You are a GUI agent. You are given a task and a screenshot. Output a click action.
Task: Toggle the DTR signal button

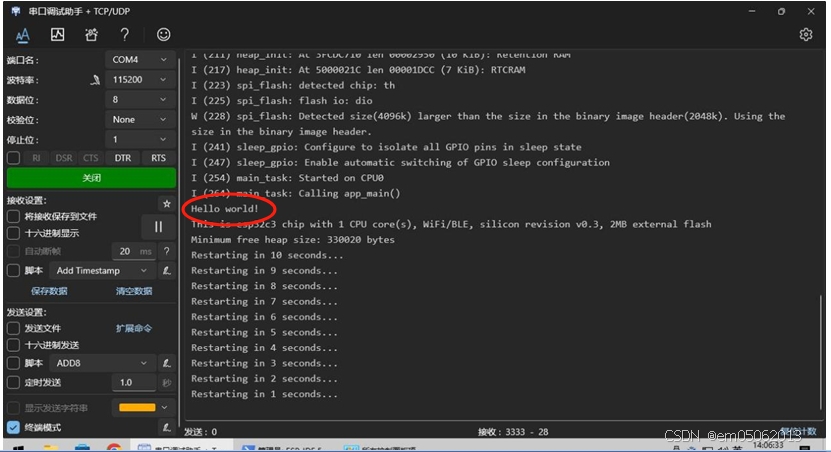point(122,158)
